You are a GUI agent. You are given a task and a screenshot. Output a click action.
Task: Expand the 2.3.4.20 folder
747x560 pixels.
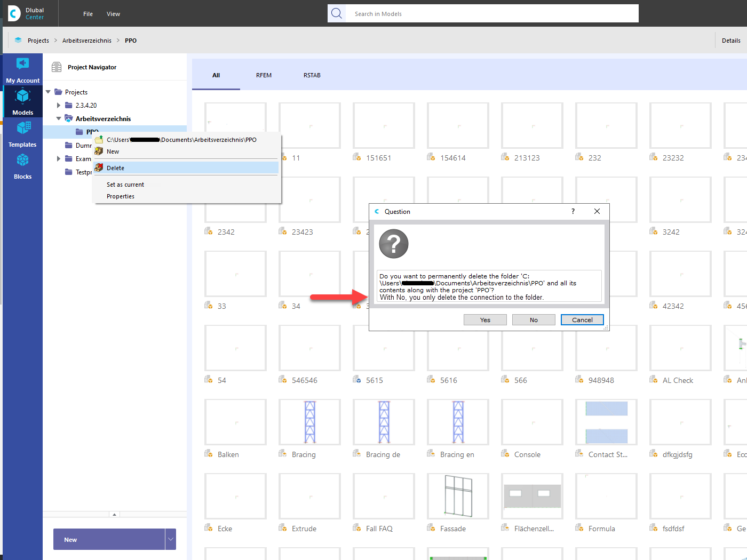(59, 106)
